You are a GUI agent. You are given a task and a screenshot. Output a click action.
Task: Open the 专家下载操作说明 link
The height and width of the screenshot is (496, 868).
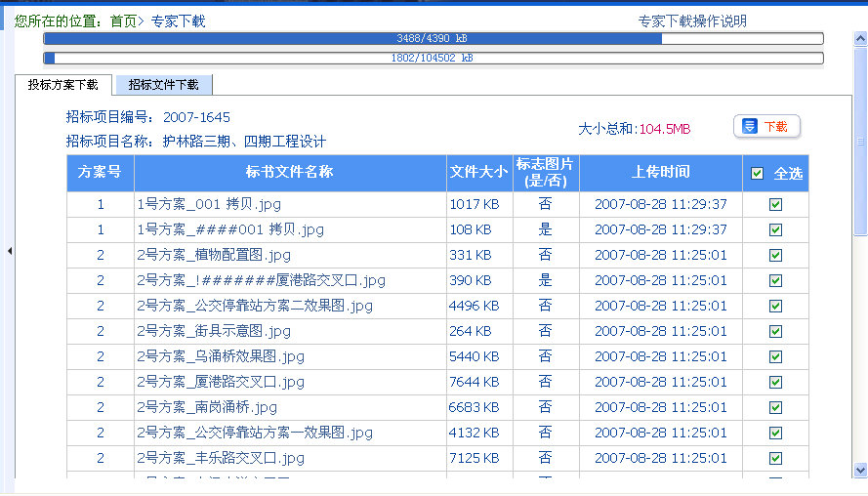692,21
